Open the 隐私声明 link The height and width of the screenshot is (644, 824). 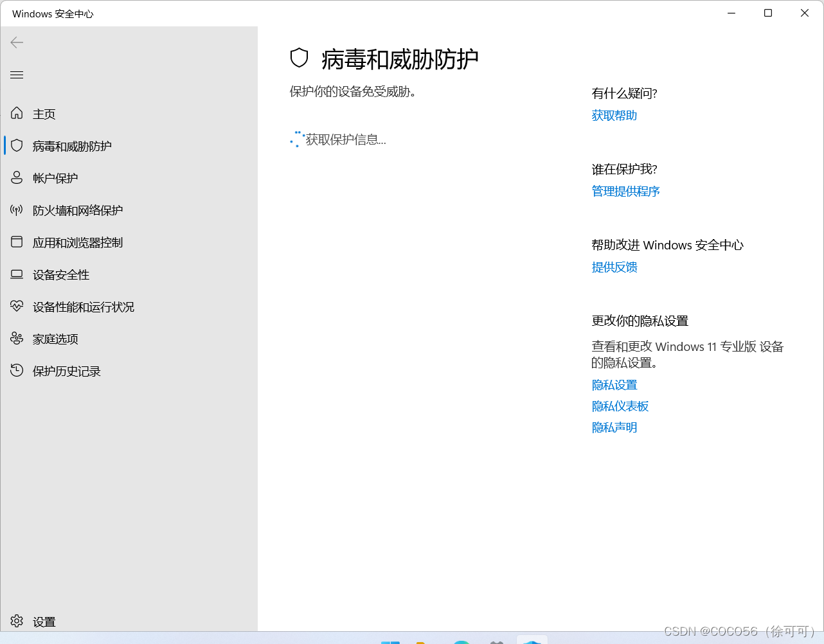614,427
